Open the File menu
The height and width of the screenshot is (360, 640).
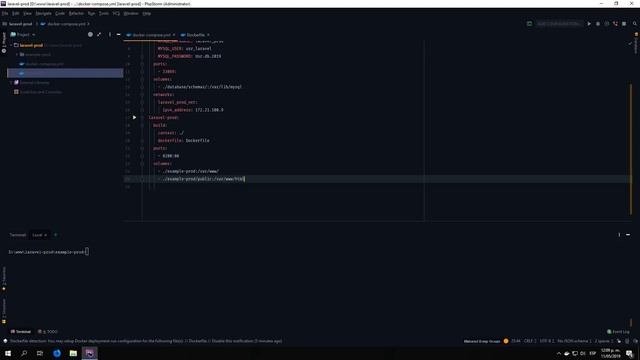tap(5, 13)
